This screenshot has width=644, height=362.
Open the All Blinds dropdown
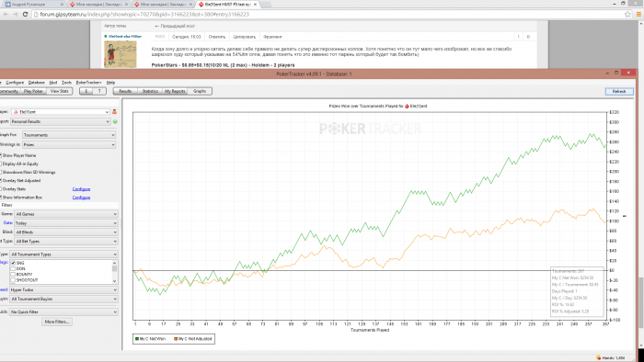[66, 232]
